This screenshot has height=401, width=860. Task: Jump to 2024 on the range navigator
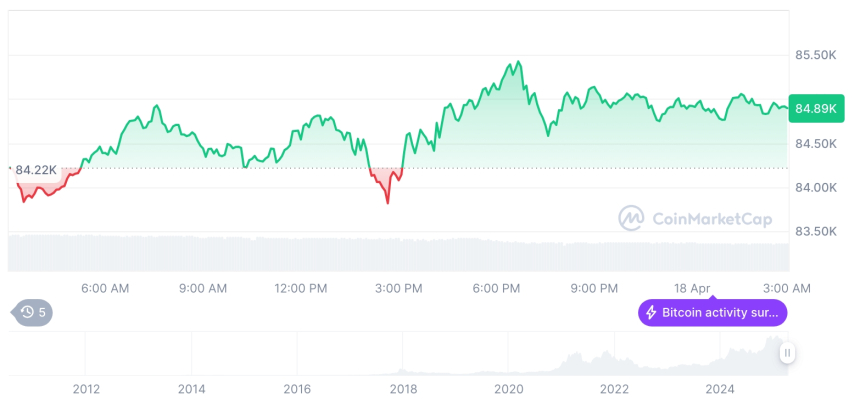click(720, 389)
